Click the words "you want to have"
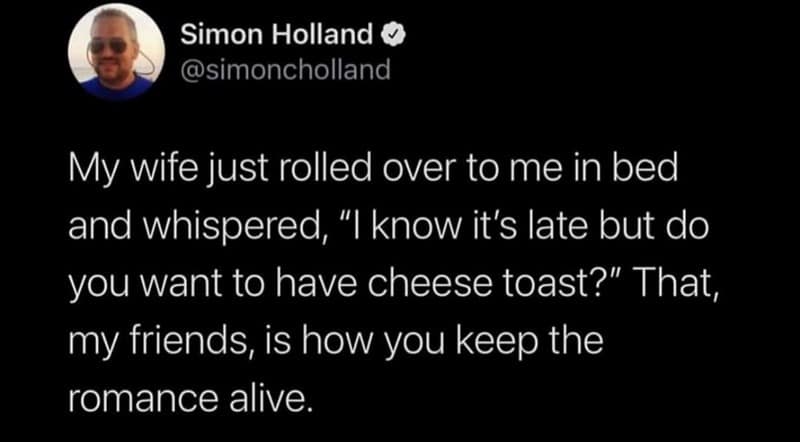This screenshot has height=442, width=800. 212,285
